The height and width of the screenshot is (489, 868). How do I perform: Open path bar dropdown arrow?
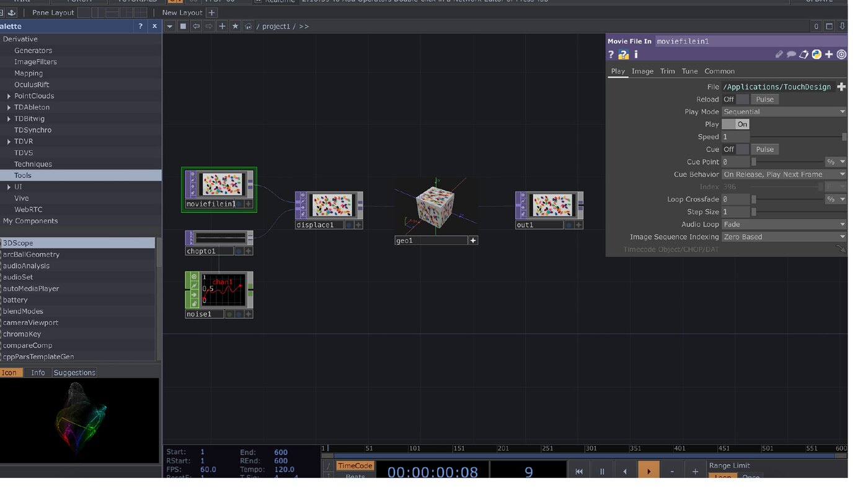tap(170, 26)
